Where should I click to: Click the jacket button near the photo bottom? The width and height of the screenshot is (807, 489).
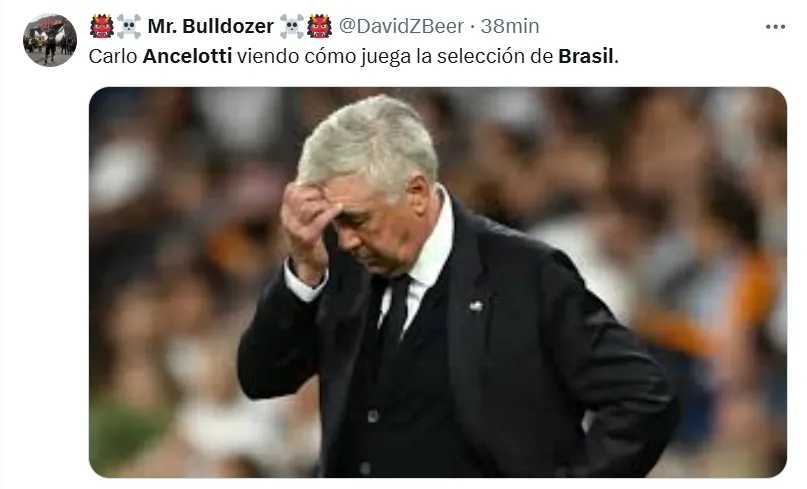[366, 468]
